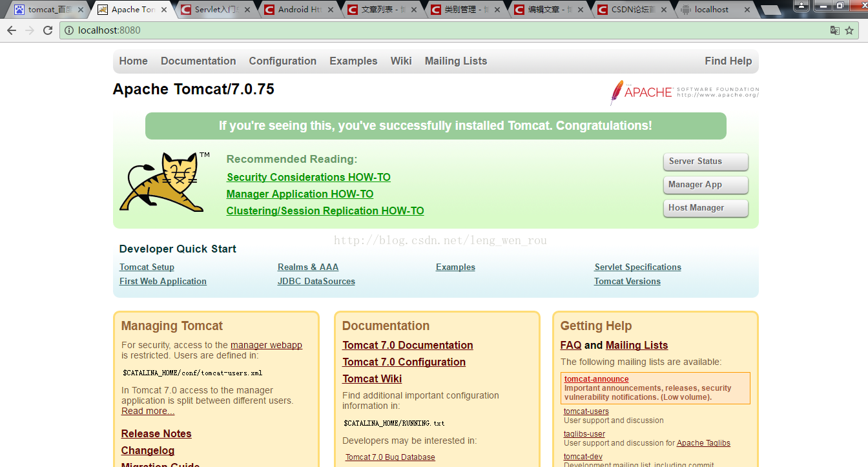Image resolution: width=868 pixels, height=467 pixels.
Task: Open the Apache Taglibs link
Action: pyautogui.click(x=703, y=443)
